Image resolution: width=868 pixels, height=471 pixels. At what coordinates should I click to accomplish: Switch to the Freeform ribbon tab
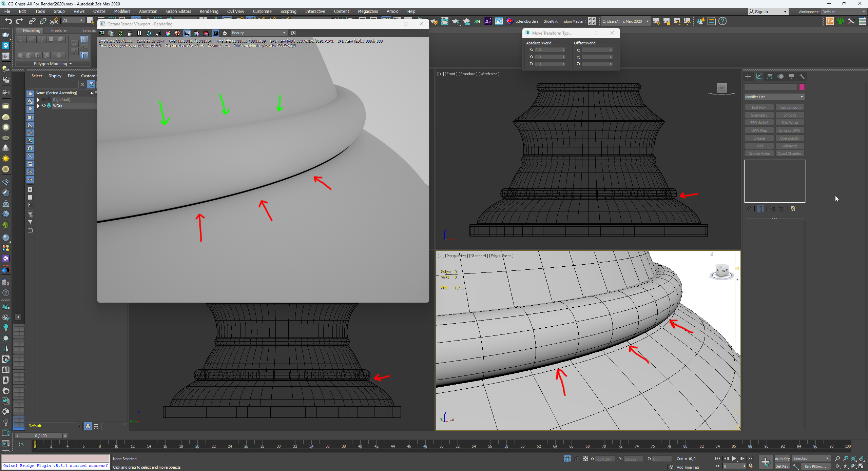click(x=59, y=30)
